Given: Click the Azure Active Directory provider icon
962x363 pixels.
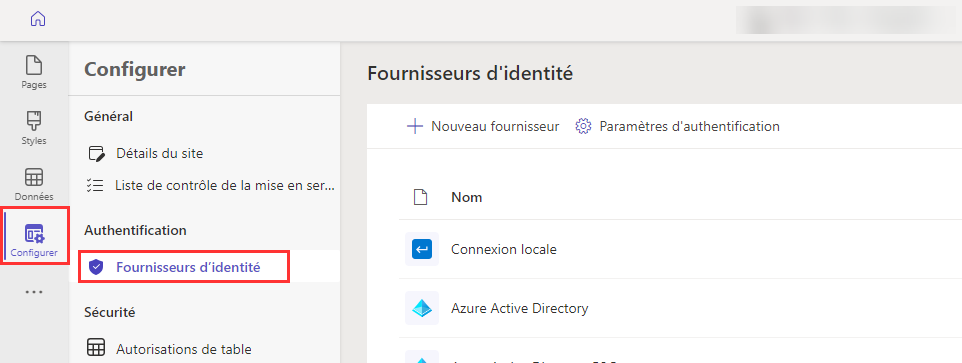Looking at the screenshot, I should (422, 308).
